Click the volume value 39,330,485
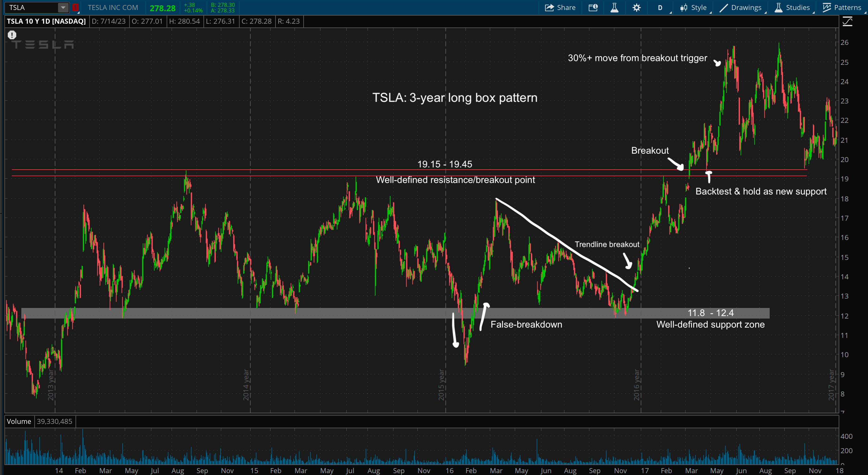The width and height of the screenshot is (868, 475). pyautogui.click(x=55, y=421)
